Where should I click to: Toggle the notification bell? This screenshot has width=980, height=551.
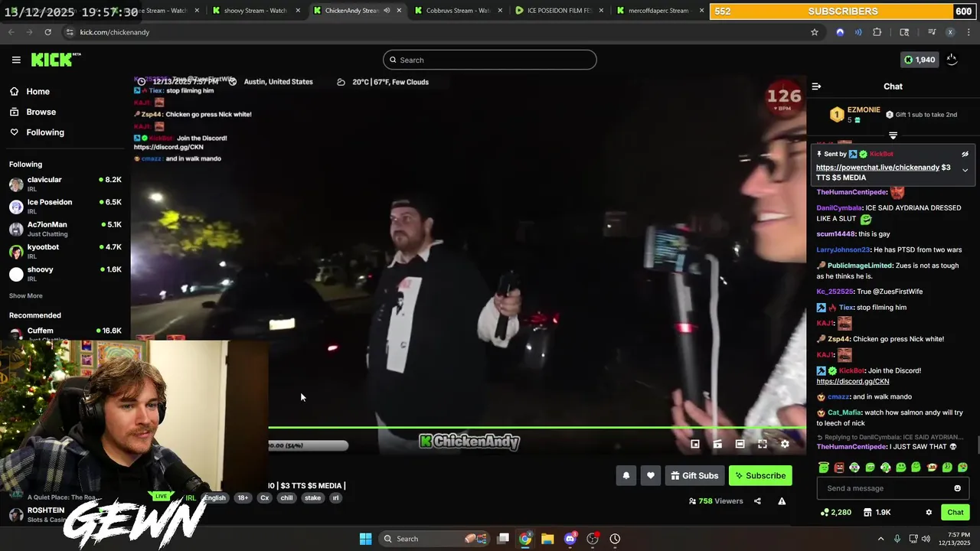point(626,476)
